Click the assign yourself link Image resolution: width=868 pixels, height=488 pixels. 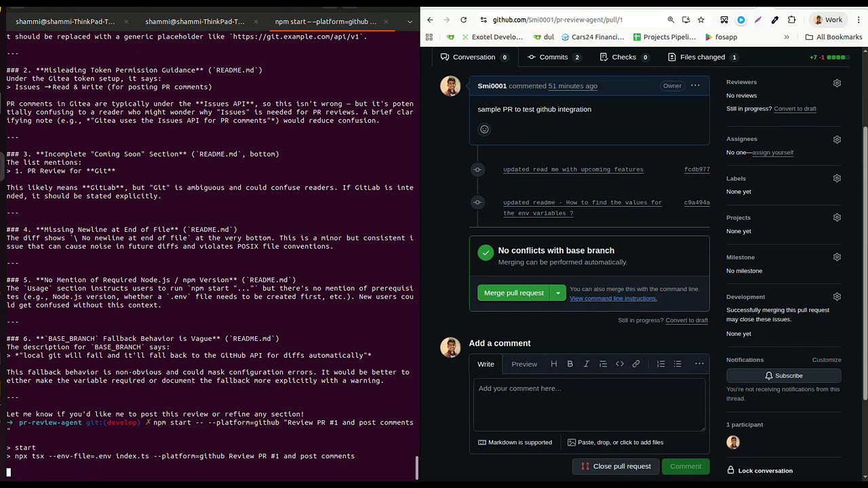[x=772, y=152]
